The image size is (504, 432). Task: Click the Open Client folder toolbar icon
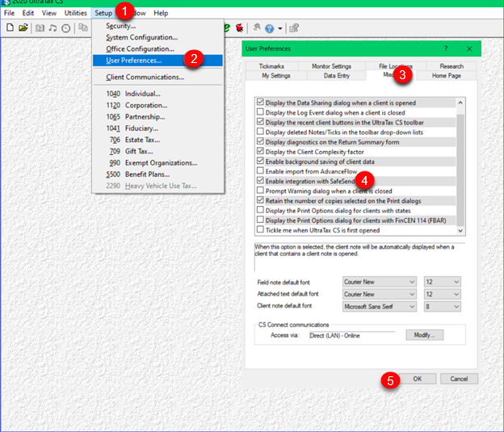click(23, 28)
